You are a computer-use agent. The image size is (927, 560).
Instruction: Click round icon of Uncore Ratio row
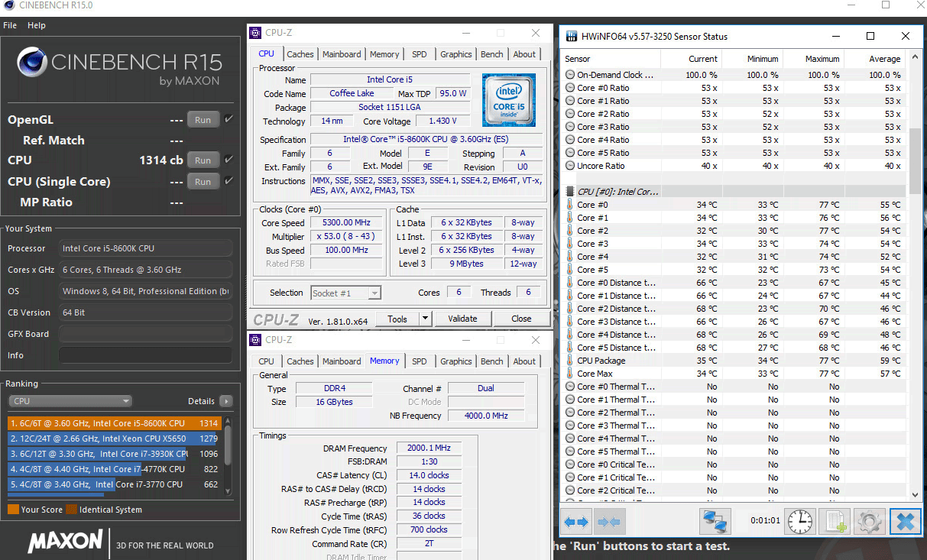[570, 166]
